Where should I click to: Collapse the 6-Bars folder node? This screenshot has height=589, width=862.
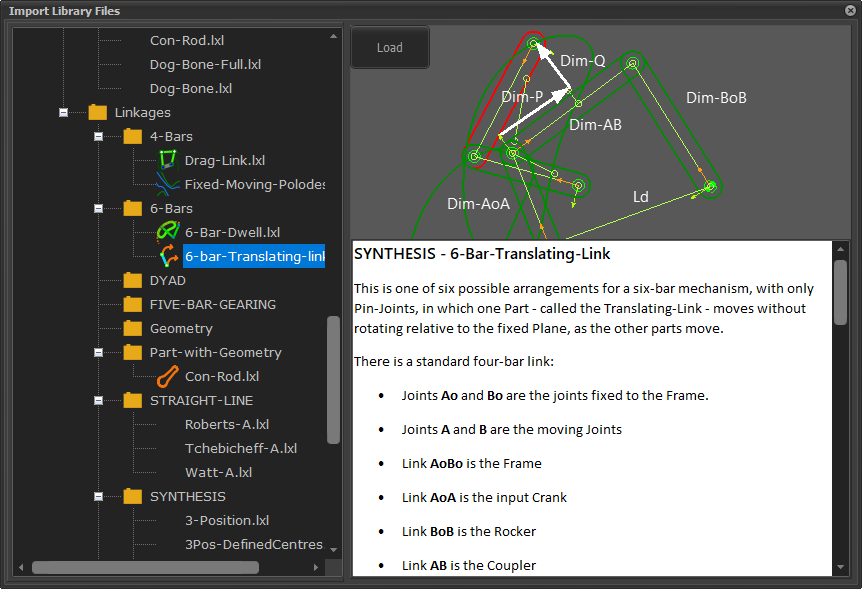99,208
